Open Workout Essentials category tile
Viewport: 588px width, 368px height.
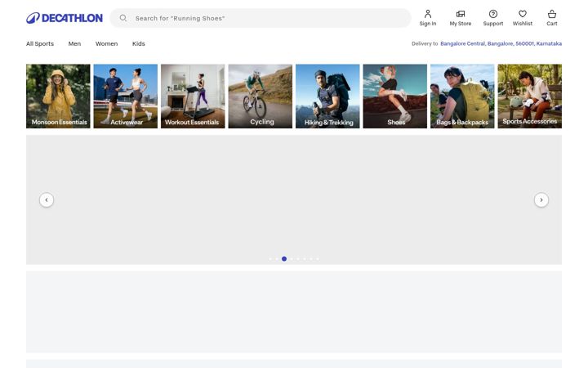pos(193,96)
